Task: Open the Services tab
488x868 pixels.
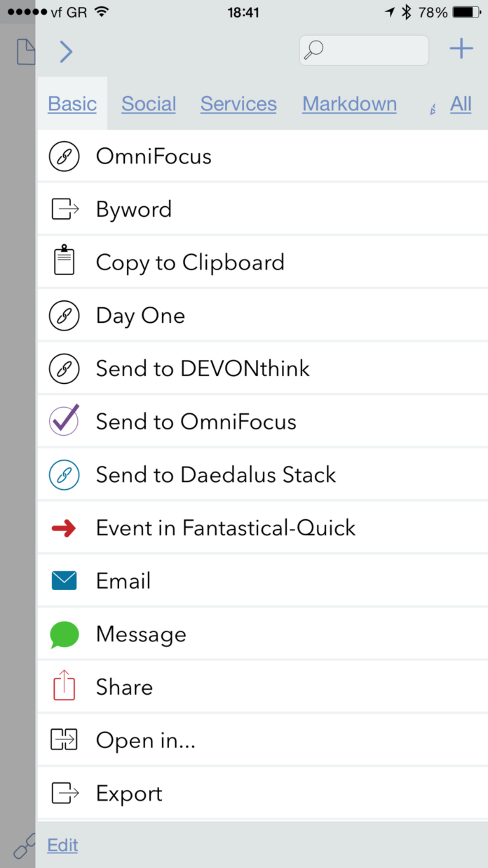Action: pos(238,105)
